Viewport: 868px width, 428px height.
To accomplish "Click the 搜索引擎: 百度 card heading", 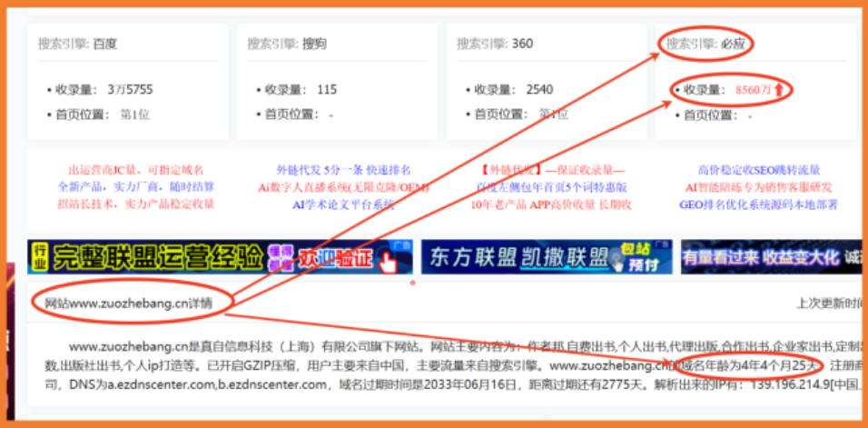I will [x=77, y=44].
